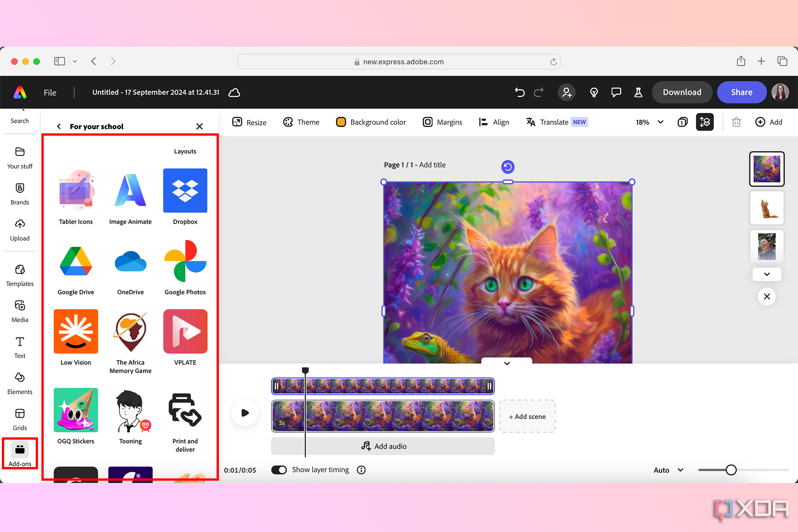Open the Tabler Icons add-on
798x532 pixels.
point(76,197)
